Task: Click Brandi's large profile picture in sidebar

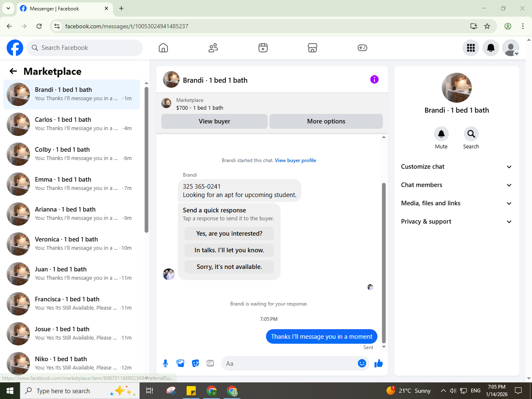Action: click(x=457, y=88)
